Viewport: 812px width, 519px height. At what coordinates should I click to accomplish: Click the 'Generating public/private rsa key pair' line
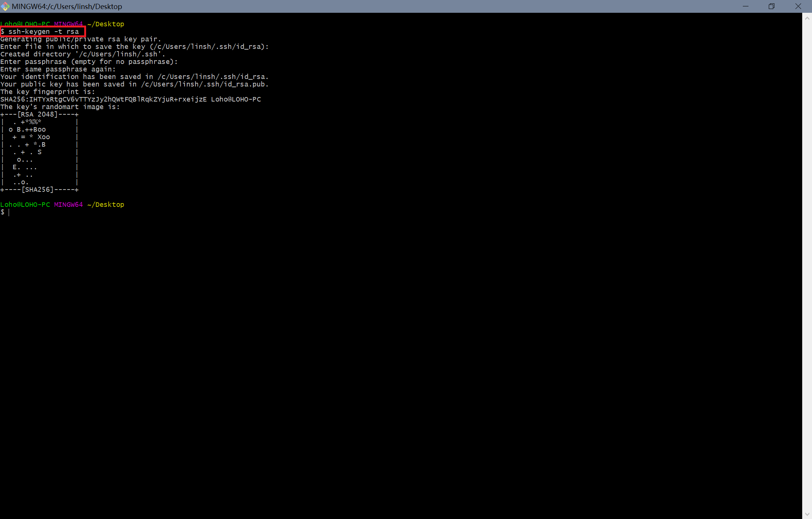(x=80, y=39)
